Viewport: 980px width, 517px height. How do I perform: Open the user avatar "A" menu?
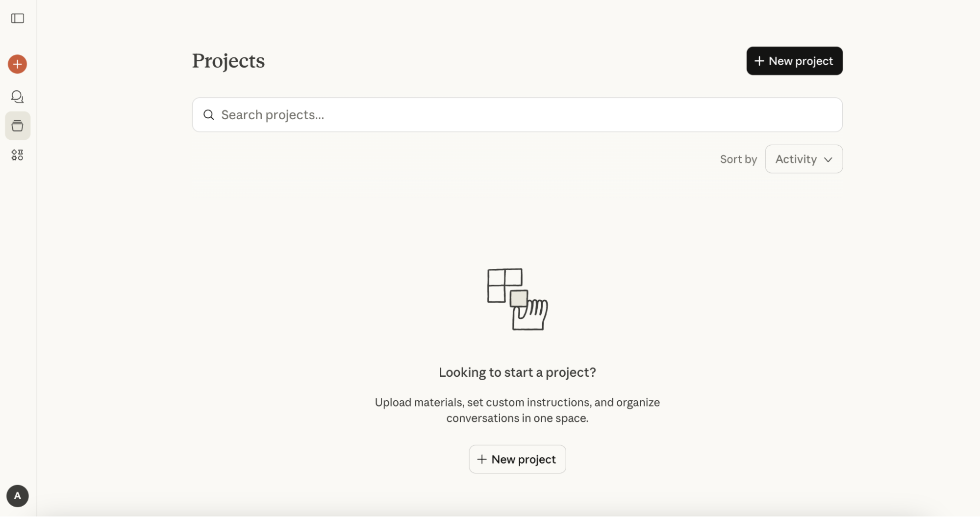tap(18, 496)
